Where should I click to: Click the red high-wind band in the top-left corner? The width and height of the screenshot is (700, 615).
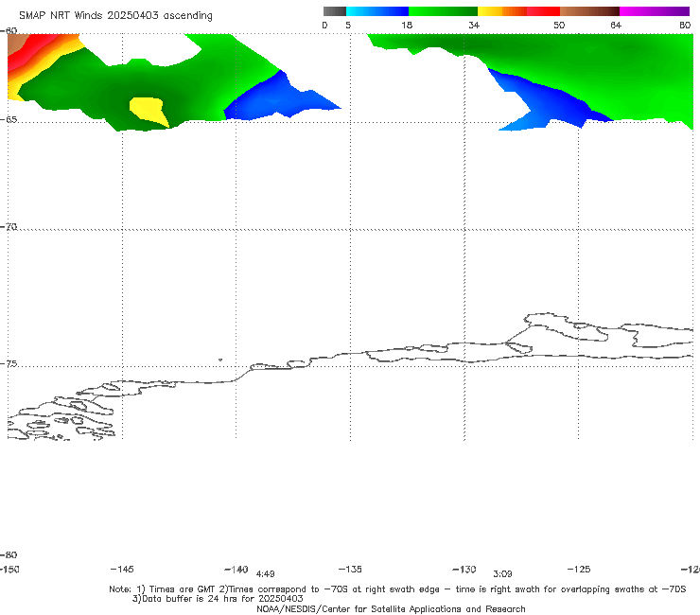point(31,51)
